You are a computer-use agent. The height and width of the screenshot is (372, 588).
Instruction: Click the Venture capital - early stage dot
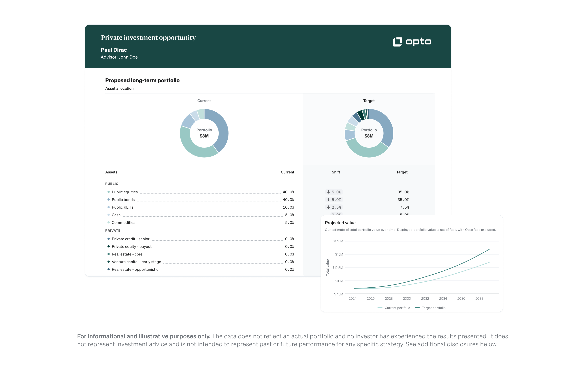[108, 262]
